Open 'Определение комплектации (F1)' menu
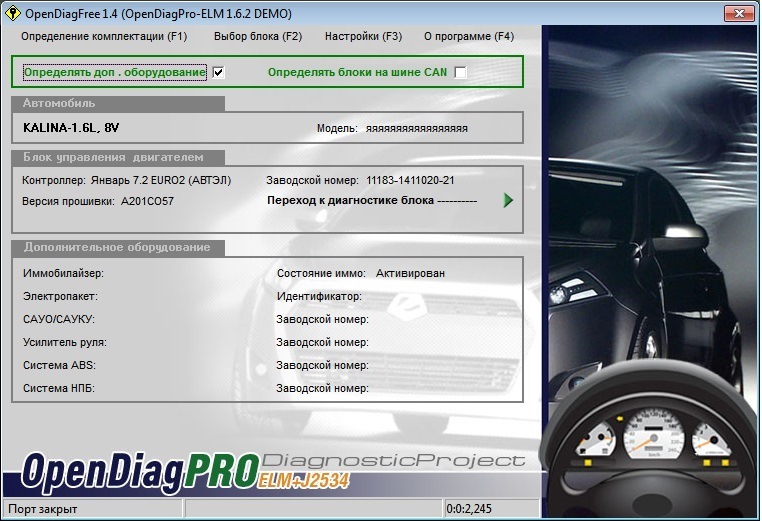Viewport: 762px width, 521px height. click(x=104, y=36)
